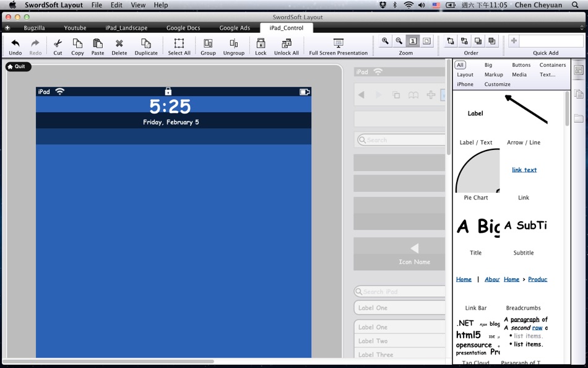Switch to the Bugzilla tab
This screenshot has height=368, width=588.
[x=34, y=28]
